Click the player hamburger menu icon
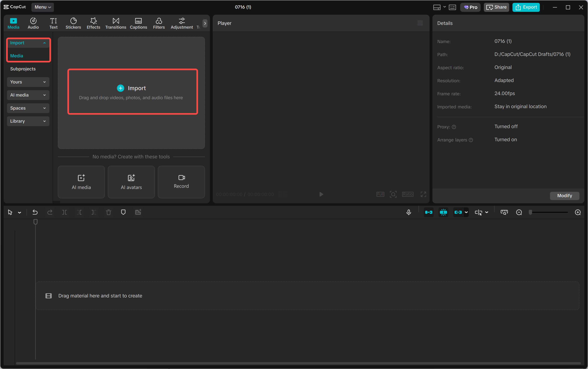This screenshot has height=369, width=588. tap(420, 23)
